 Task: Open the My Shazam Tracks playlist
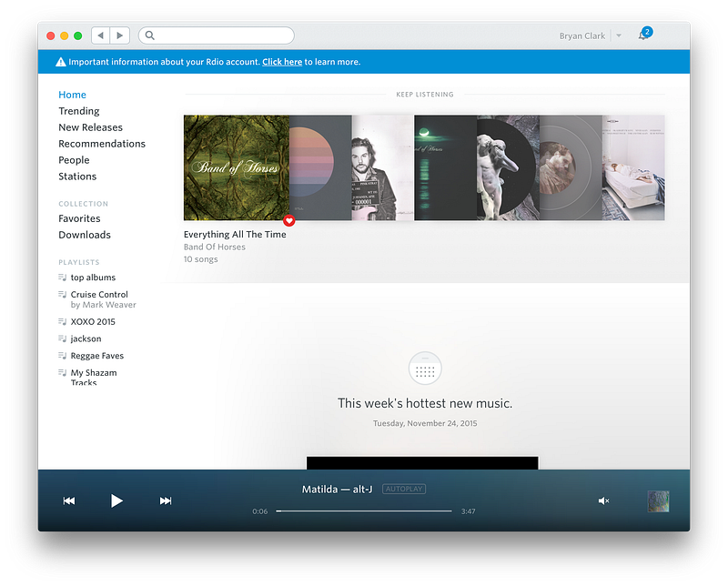94,377
